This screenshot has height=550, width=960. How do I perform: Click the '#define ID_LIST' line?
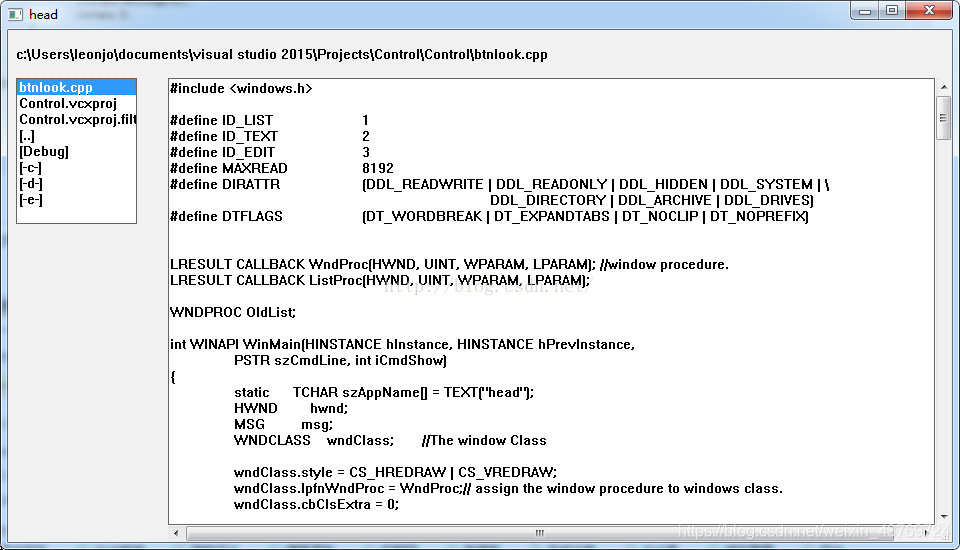pyautogui.click(x=269, y=120)
